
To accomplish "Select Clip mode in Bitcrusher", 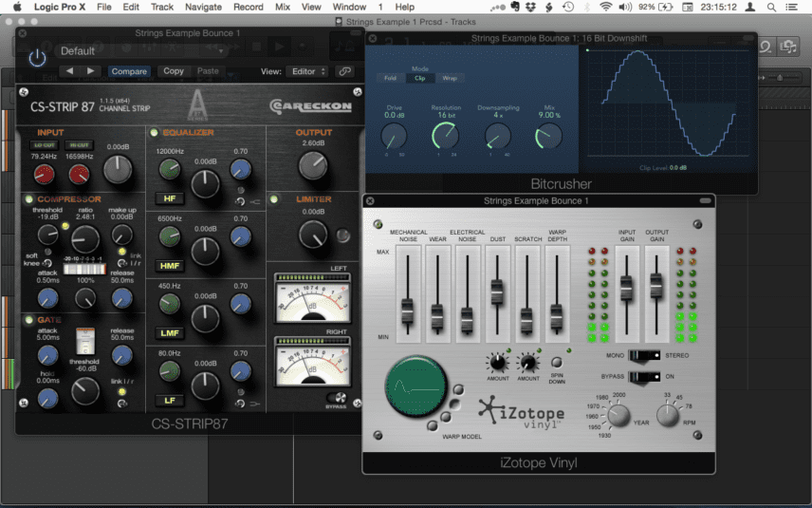I will 420,78.
